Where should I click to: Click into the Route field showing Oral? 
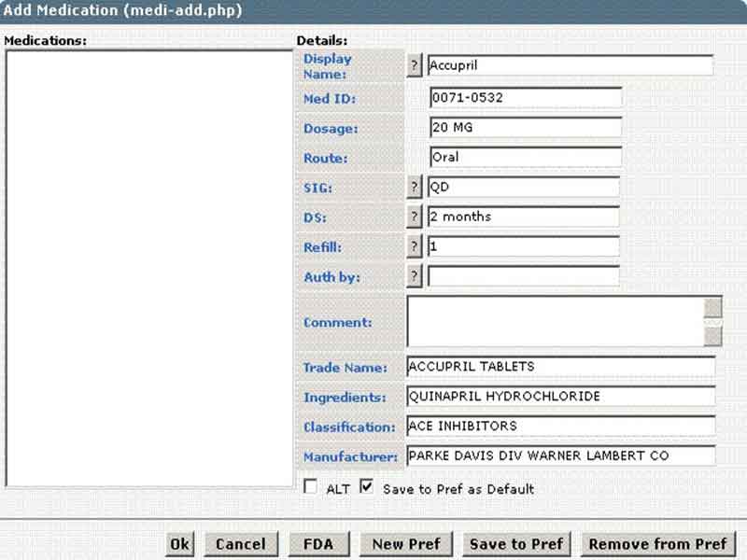tap(526, 157)
